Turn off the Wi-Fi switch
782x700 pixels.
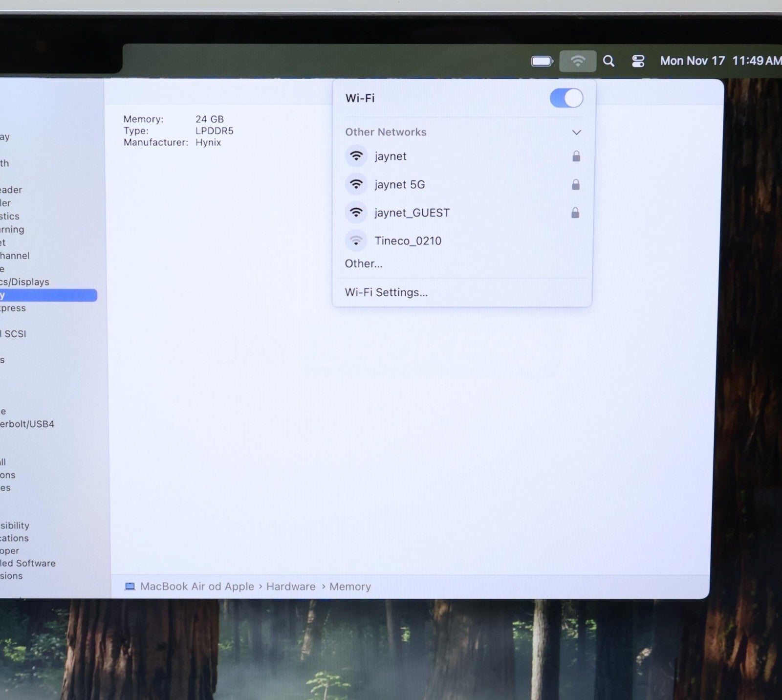(x=566, y=98)
